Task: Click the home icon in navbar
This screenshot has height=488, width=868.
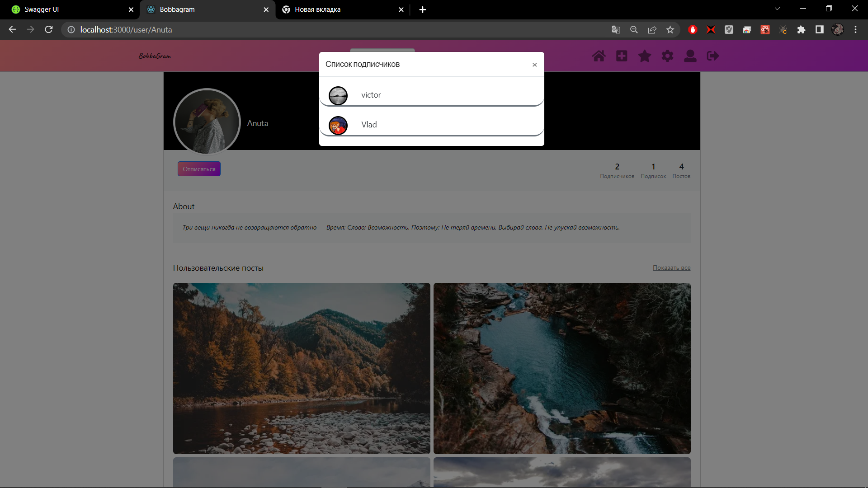Action: pos(599,56)
